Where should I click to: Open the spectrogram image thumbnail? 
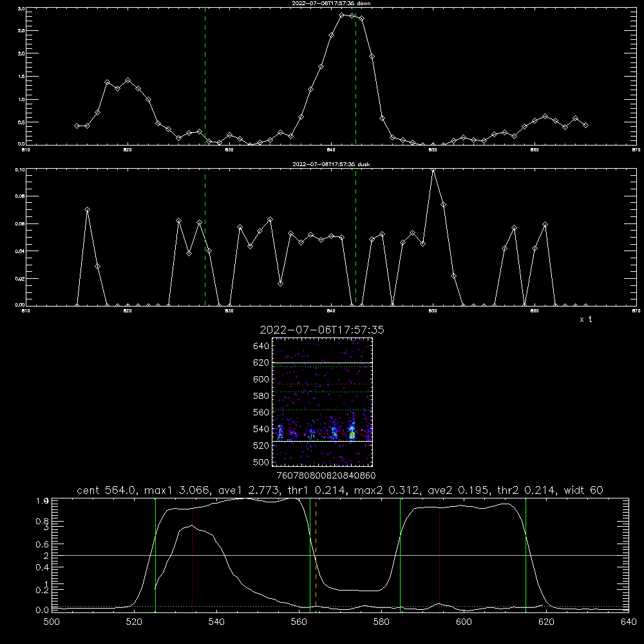[x=322, y=402]
